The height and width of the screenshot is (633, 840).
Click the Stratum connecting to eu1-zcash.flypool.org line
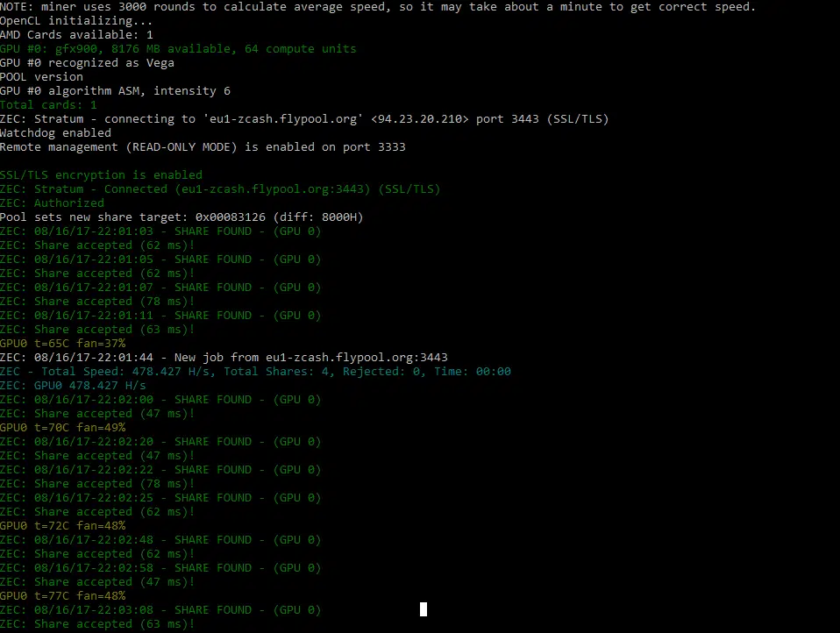304,119
